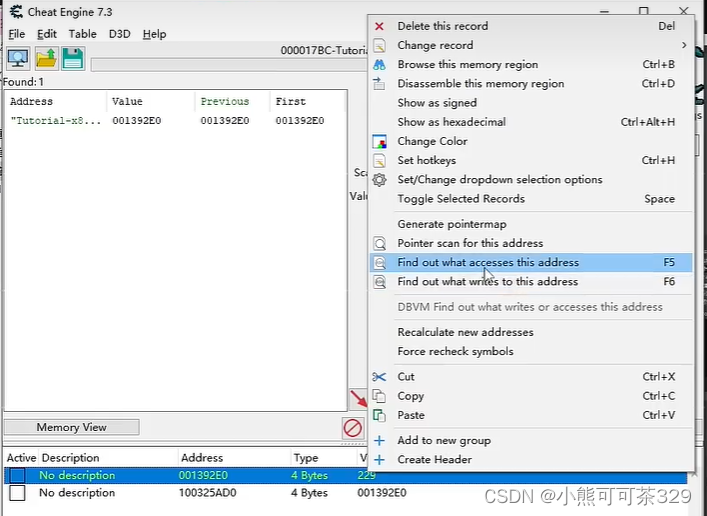Click the plus icon beside Create Header

click(x=379, y=460)
